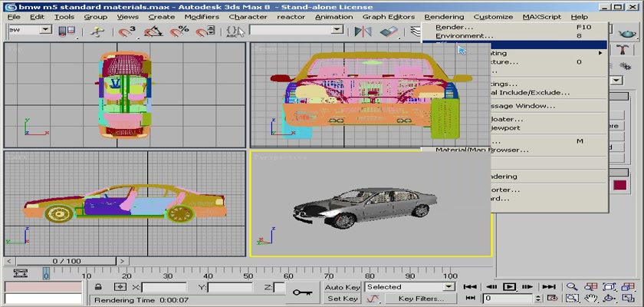Select the Zoom Region tool
Image resolution: width=644 pixels, height=307 pixels.
click(x=572, y=299)
